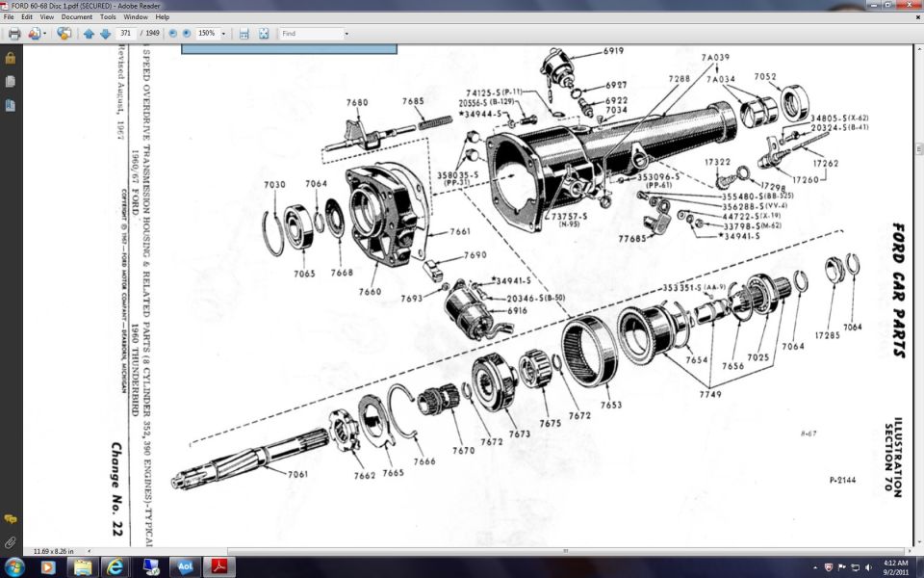Enable scrolling page fit-width mode icon

[x=244, y=34]
